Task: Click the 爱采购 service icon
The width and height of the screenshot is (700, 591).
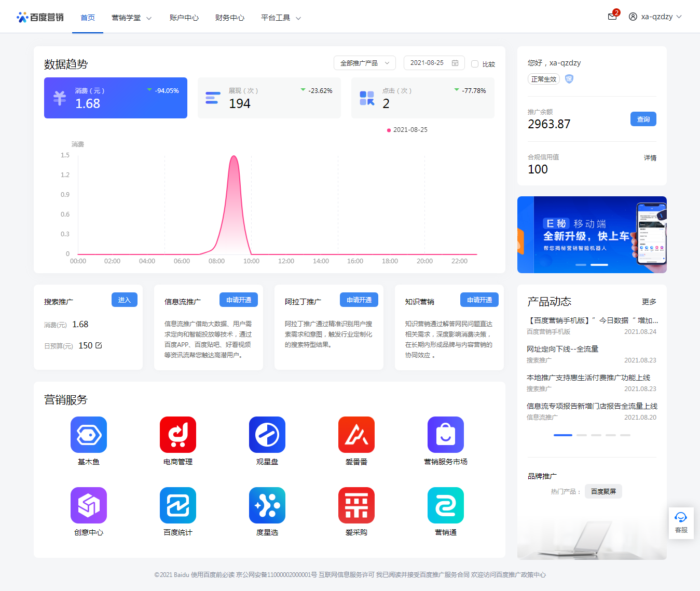Action: [356, 505]
